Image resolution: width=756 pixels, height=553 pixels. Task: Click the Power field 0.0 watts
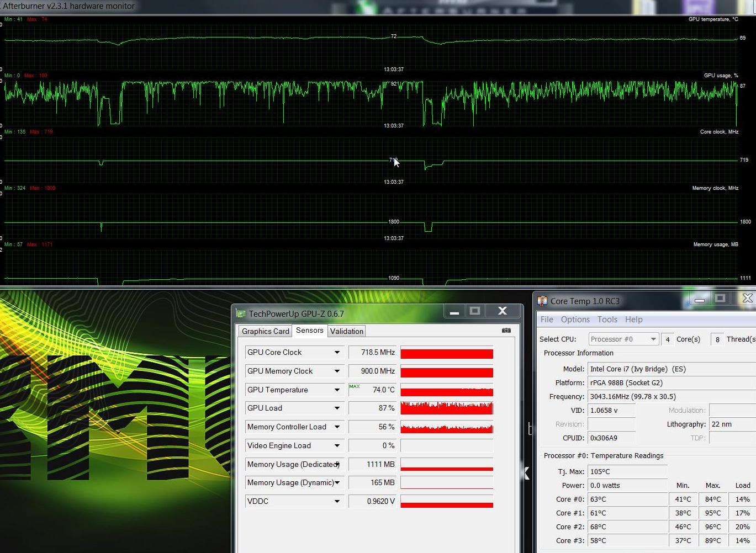[627, 485]
